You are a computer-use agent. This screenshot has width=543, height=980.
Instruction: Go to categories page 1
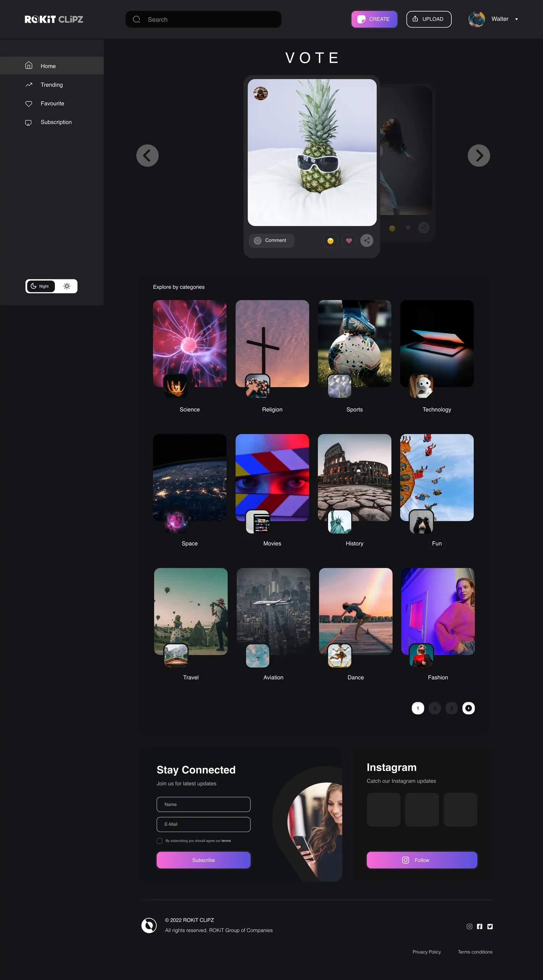(418, 708)
